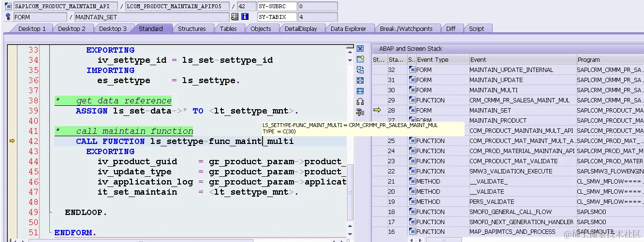Image resolution: width=644 pixels, height=242 pixels.
Task: Click the program icon beside SAPLCOM_PRODUCT_MAINTAIN_API
Action: pyautogui.click(x=8, y=7)
